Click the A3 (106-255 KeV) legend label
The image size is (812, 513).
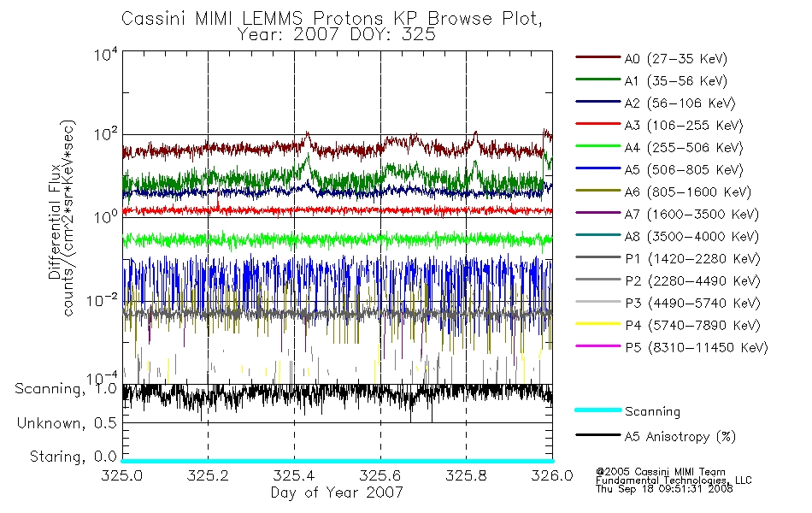[x=684, y=126]
